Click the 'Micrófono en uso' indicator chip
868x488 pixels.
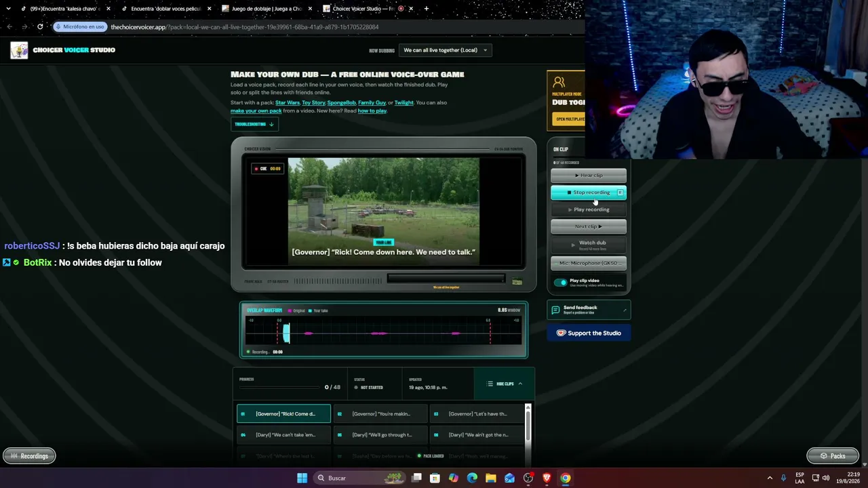(x=80, y=27)
